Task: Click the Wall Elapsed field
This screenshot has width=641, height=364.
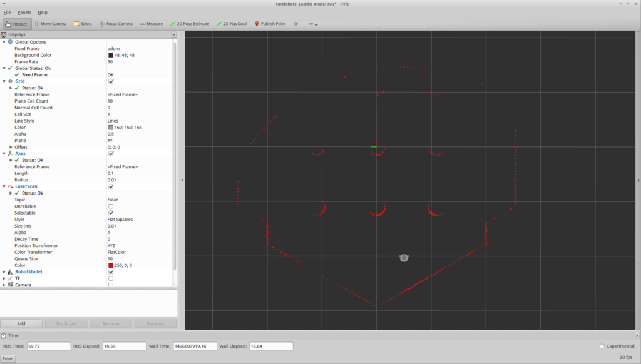Action: click(271, 346)
